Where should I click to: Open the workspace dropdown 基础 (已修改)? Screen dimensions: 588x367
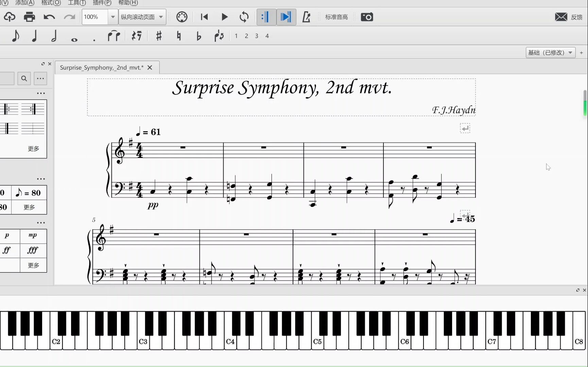(x=550, y=52)
